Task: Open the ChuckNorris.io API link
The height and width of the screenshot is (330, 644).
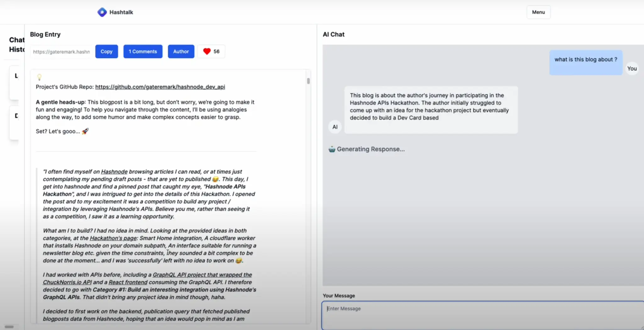Action: click(67, 282)
